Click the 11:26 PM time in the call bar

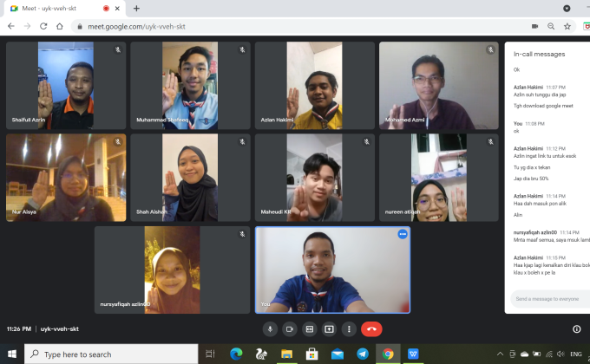(19, 329)
